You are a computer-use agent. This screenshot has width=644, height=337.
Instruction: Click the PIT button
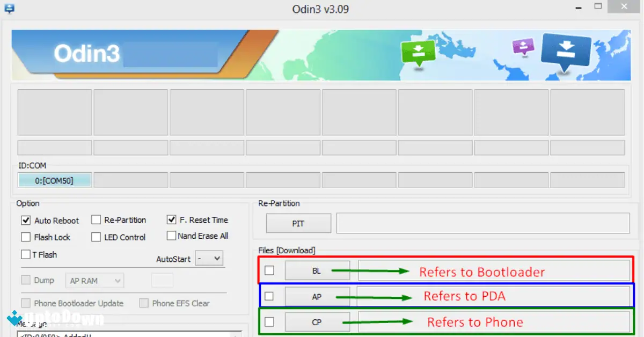(298, 223)
